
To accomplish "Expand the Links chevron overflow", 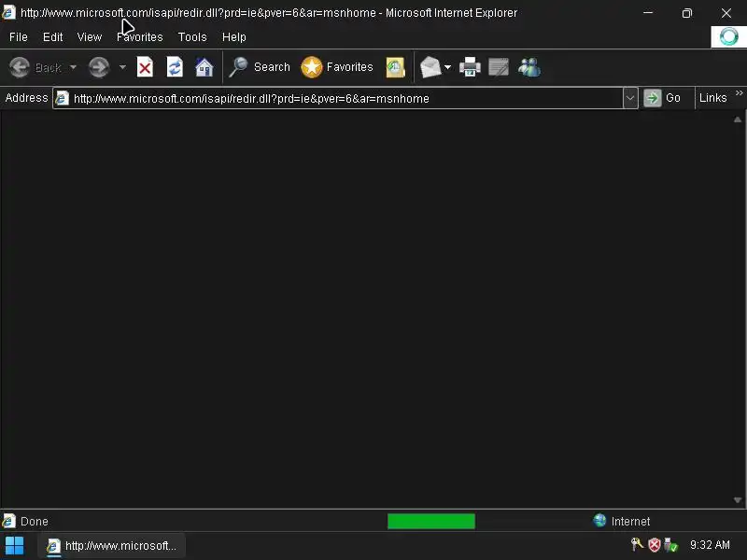I will pyautogui.click(x=739, y=92).
